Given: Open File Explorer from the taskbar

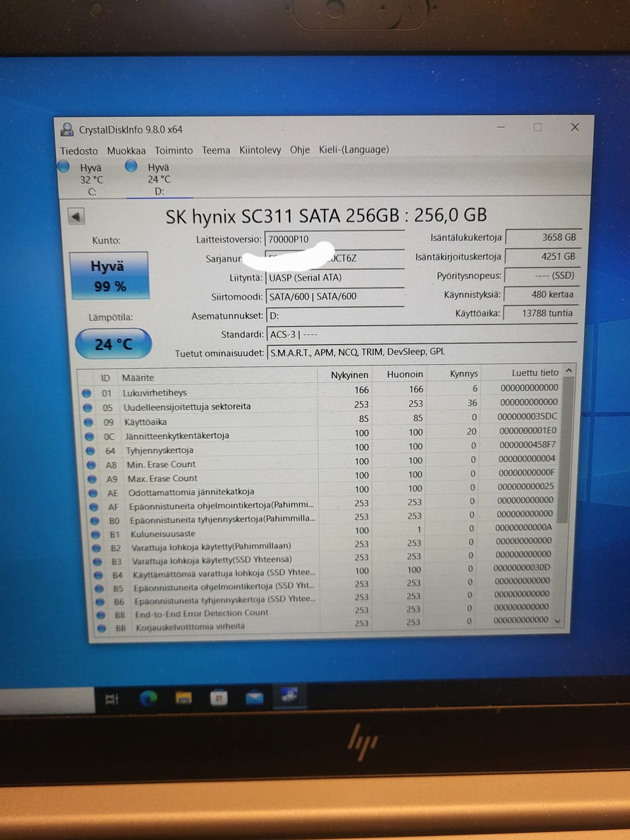Looking at the screenshot, I should tap(184, 698).
